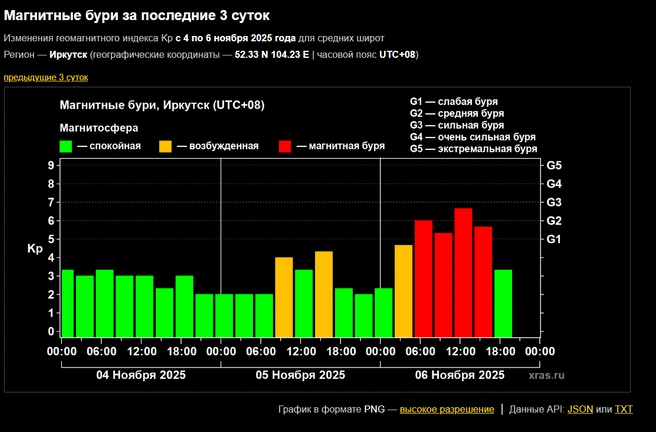Click the red magnetic storm legend swatch
Screen dimensions: 656x432
pyautogui.click(x=285, y=146)
